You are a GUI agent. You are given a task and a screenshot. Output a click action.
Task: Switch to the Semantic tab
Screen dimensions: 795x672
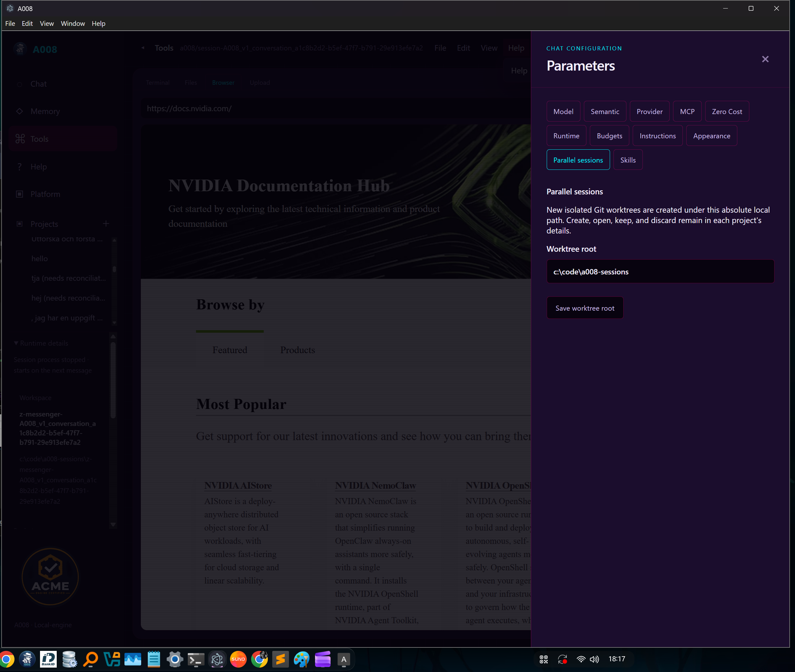[605, 111]
